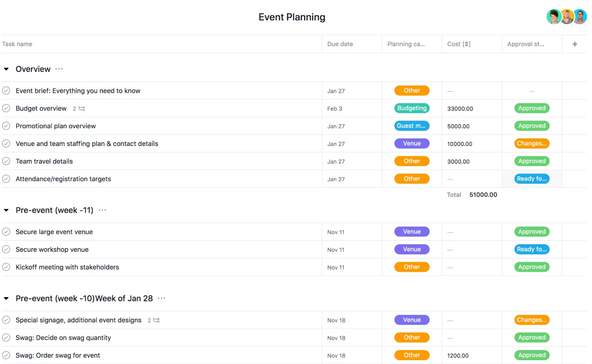Collapse the Pre-event (week -11) section

(6, 210)
